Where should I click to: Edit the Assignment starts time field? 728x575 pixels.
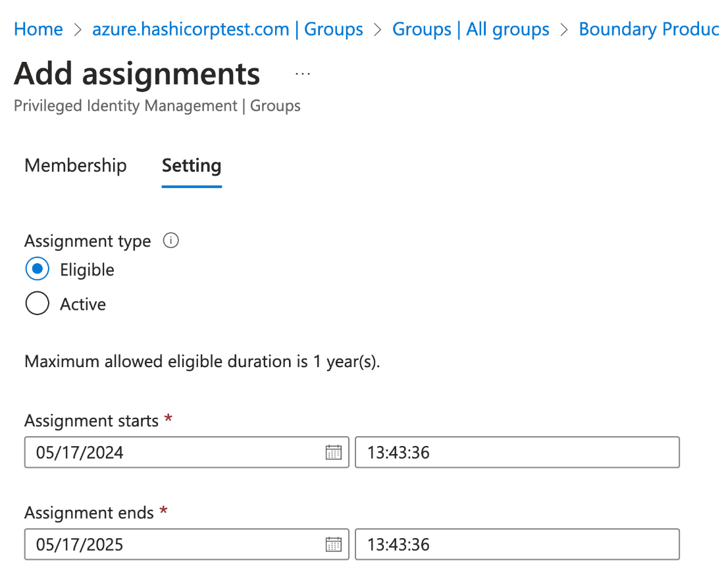[x=517, y=453]
